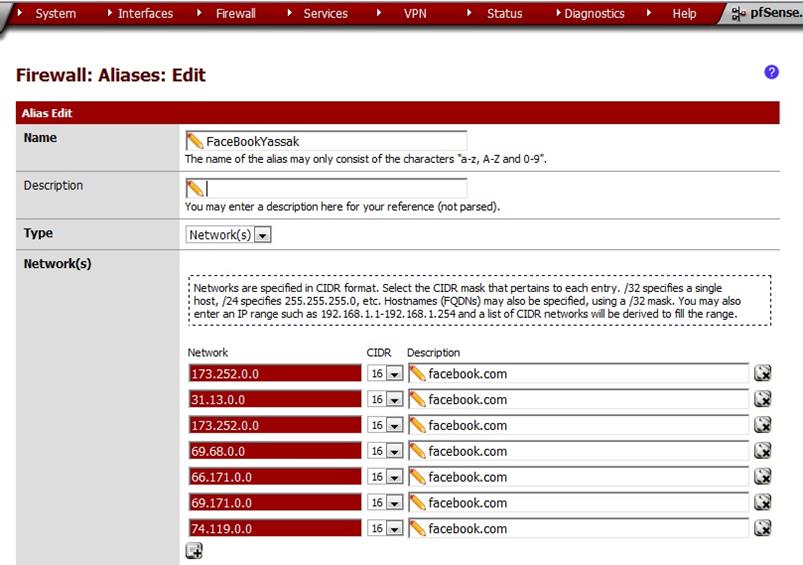
Task: Open CIDR dropdown for 69.68.0.0
Action: (385, 451)
